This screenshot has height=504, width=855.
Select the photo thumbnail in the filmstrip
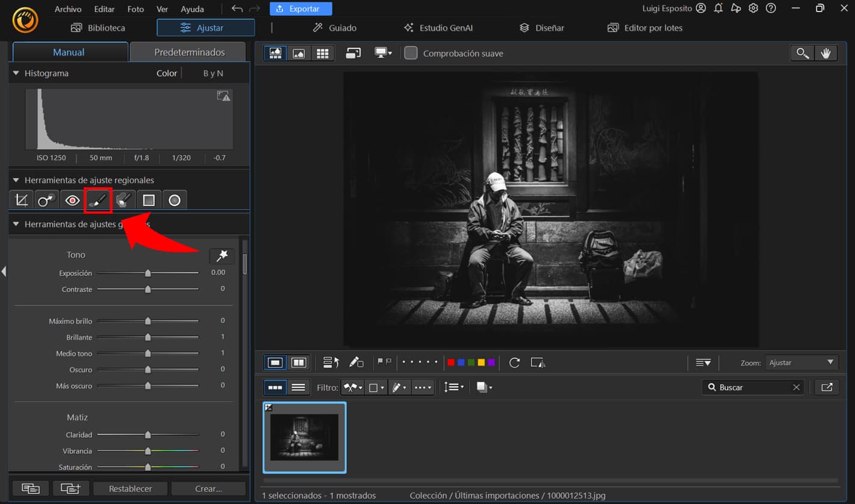click(x=304, y=438)
